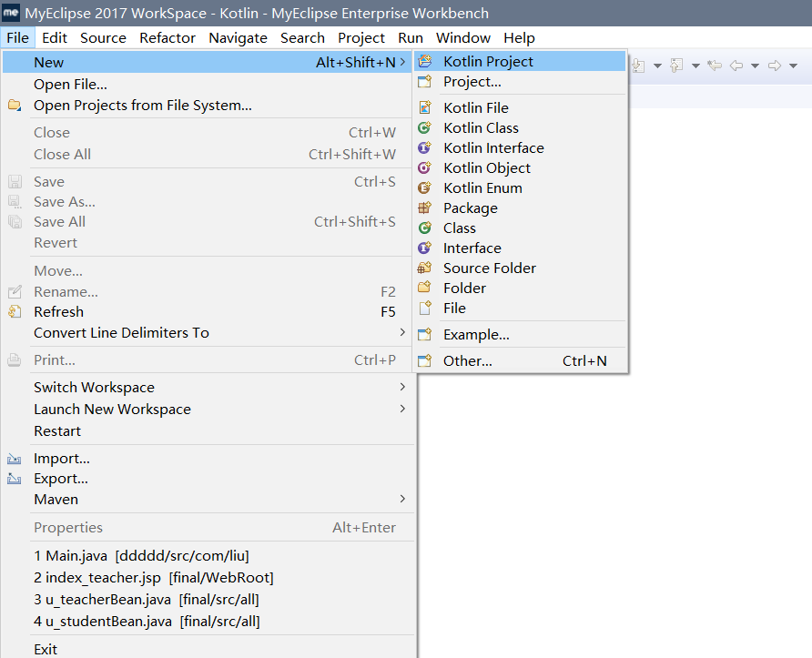Image resolution: width=812 pixels, height=658 pixels.
Task: Click the Refresh icon in File menu
Action: pos(15,311)
